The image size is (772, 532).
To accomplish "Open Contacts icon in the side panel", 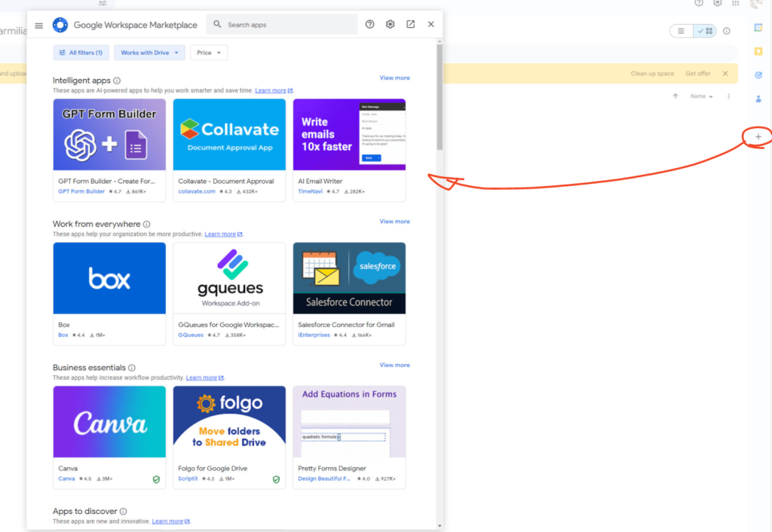I will coord(758,99).
